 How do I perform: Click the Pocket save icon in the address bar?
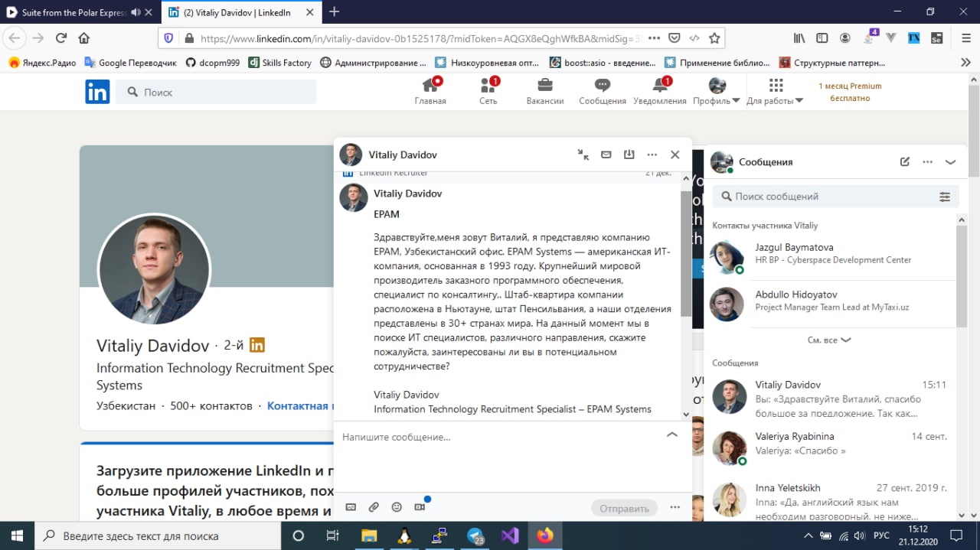pyautogui.click(x=675, y=38)
